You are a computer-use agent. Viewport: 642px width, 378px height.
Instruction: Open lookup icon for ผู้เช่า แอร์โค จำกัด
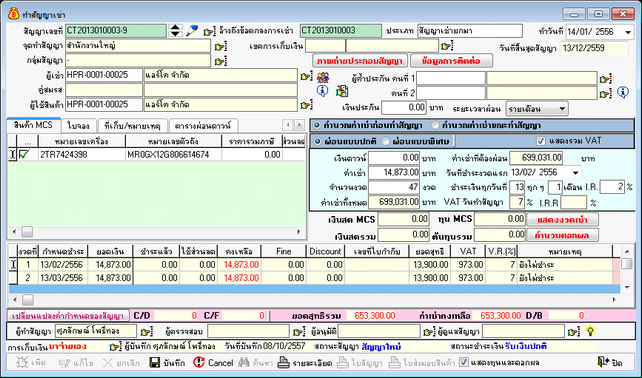pyautogui.click(x=306, y=76)
